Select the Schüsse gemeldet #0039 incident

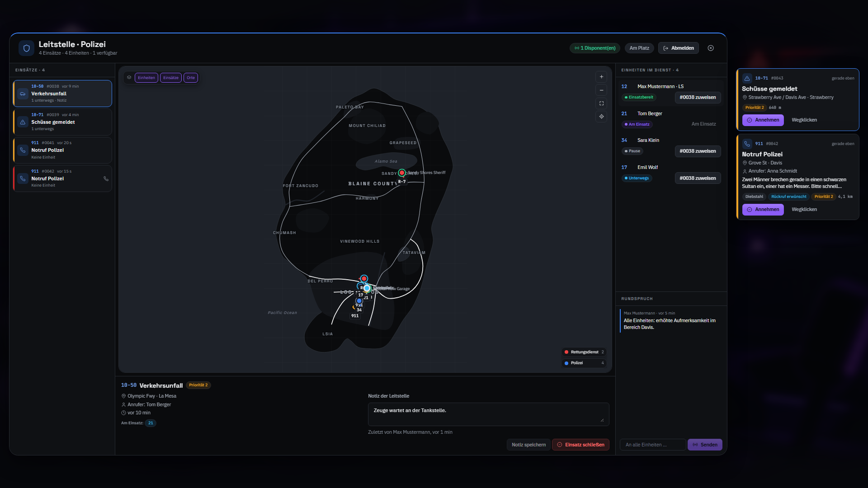pyautogui.click(x=62, y=122)
